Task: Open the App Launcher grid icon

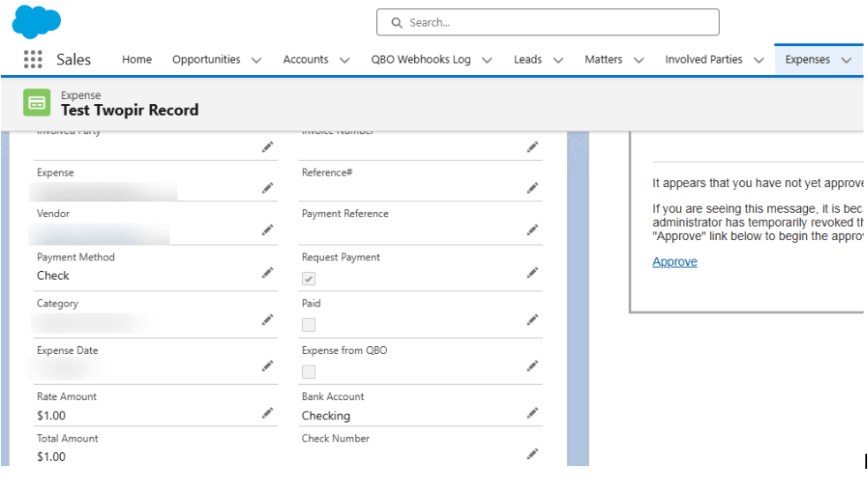Action: (33, 59)
